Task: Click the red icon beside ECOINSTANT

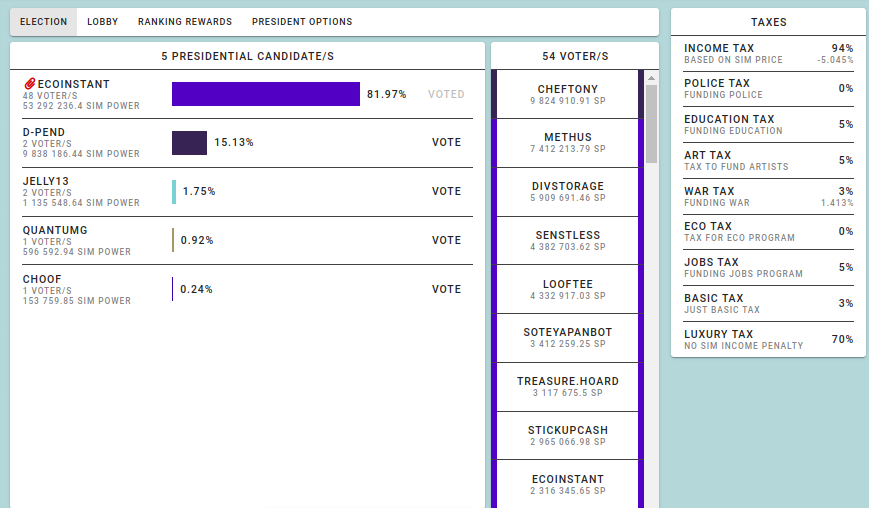Action: pos(29,84)
